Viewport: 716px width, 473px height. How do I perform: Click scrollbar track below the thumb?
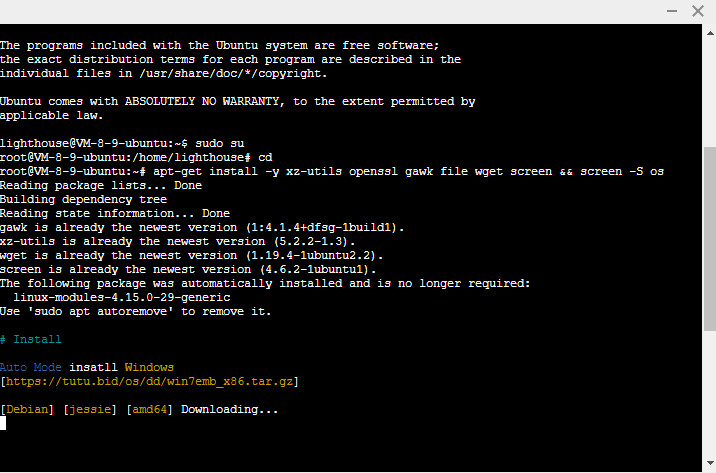coord(710,393)
